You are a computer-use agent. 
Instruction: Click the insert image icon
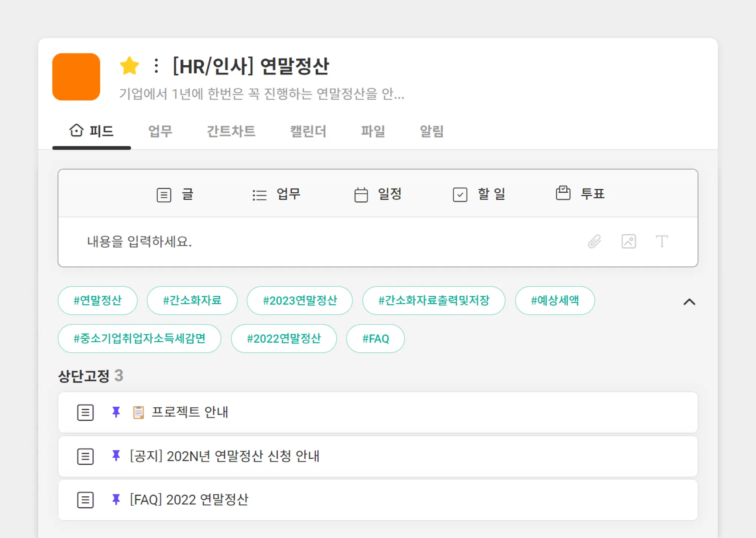(629, 241)
